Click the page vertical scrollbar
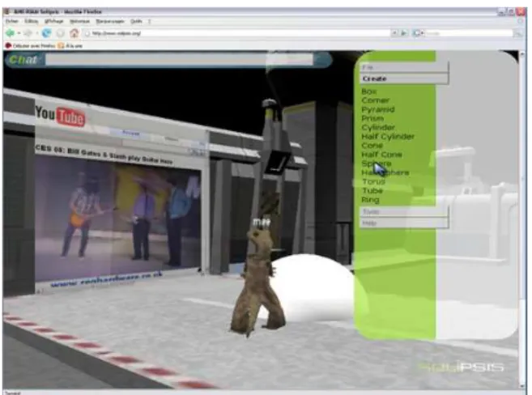Screen dimensions: 532x395 [x=521, y=219]
